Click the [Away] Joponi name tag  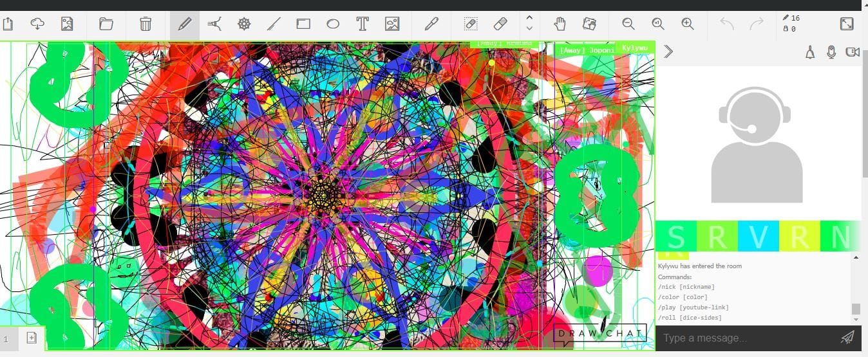pos(585,50)
